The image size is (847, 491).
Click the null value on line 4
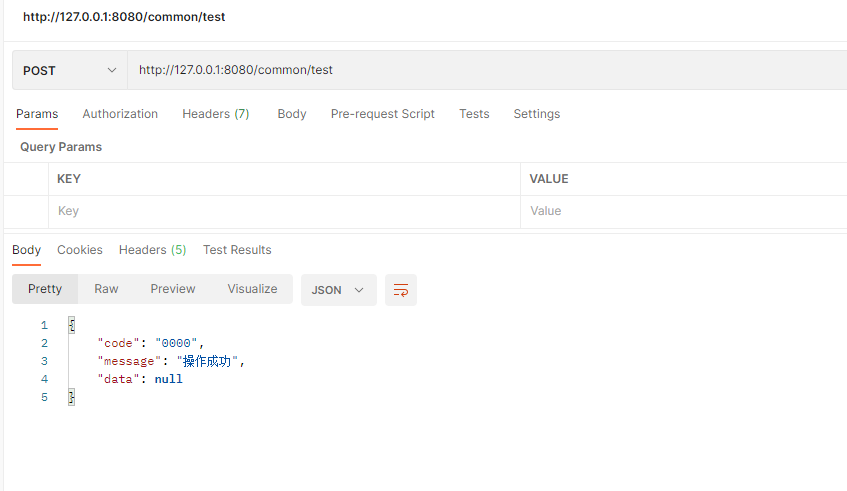point(169,379)
